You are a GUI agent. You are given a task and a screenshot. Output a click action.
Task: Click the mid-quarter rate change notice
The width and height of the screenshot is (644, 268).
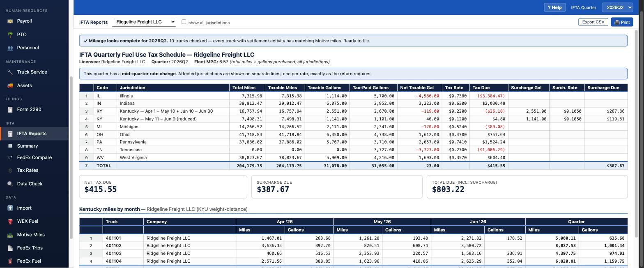click(353, 74)
